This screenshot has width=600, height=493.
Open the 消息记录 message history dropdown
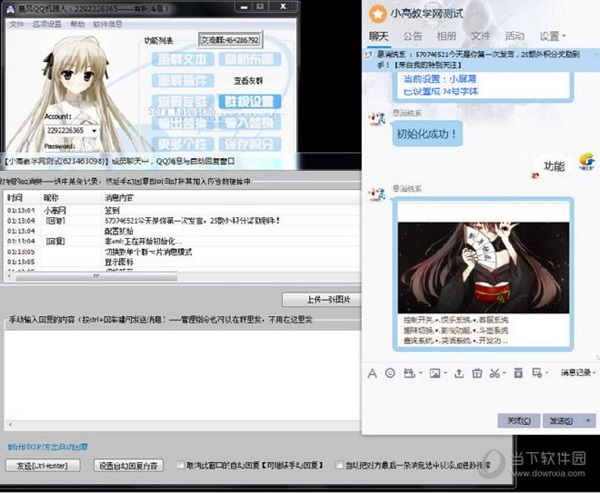(578, 372)
